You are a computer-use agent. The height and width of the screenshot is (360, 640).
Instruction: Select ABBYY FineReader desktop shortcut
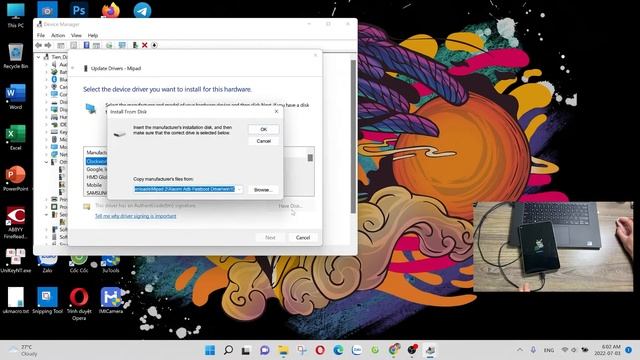[x=16, y=222]
